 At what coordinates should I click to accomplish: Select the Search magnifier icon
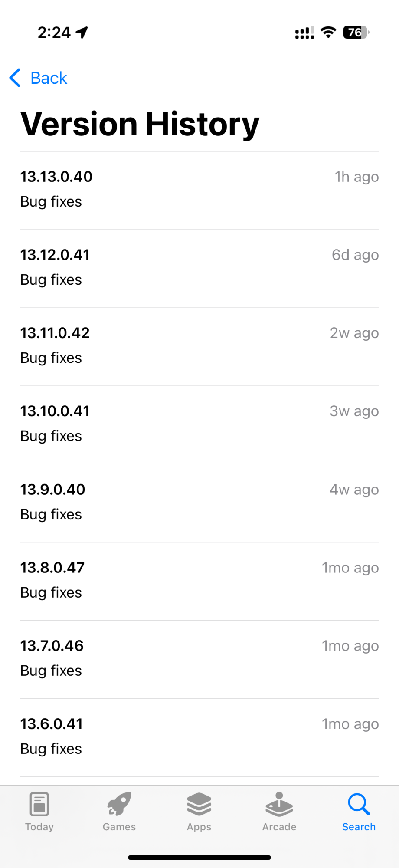(359, 804)
